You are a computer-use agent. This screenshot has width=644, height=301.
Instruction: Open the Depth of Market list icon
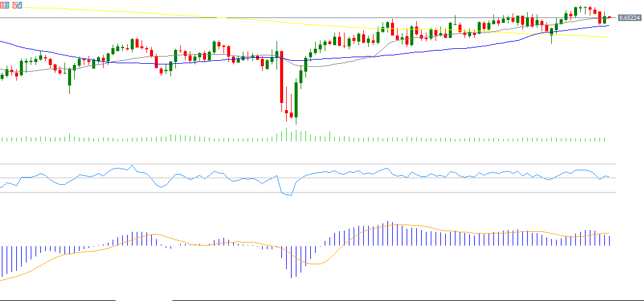point(5,5)
